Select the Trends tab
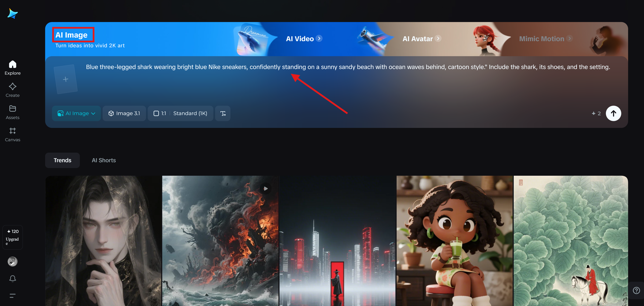 point(62,160)
